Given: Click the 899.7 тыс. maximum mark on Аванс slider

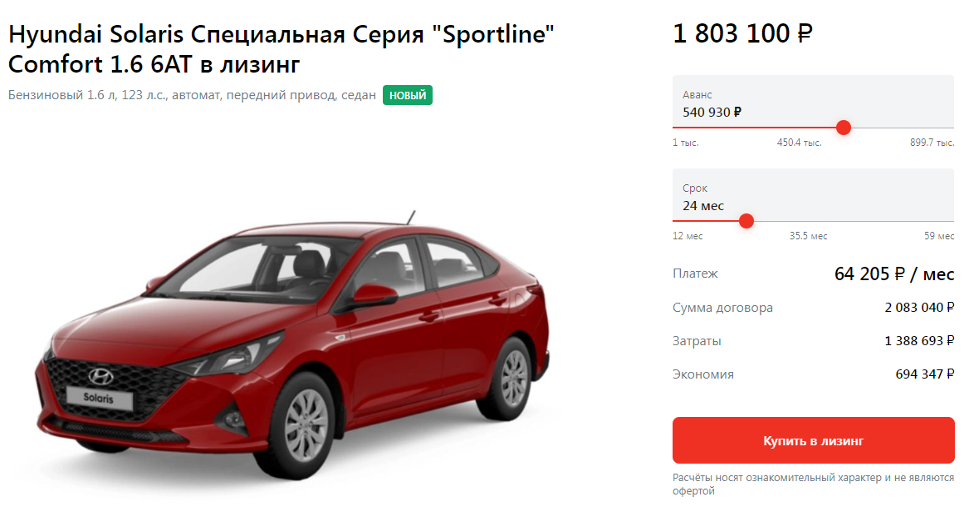Looking at the screenshot, I should pos(932,143).
